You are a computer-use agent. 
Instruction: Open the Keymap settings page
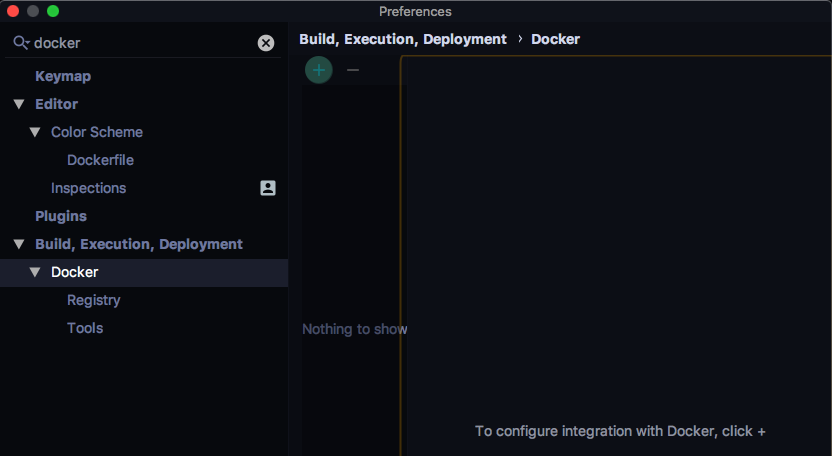(x=63, y=76)
